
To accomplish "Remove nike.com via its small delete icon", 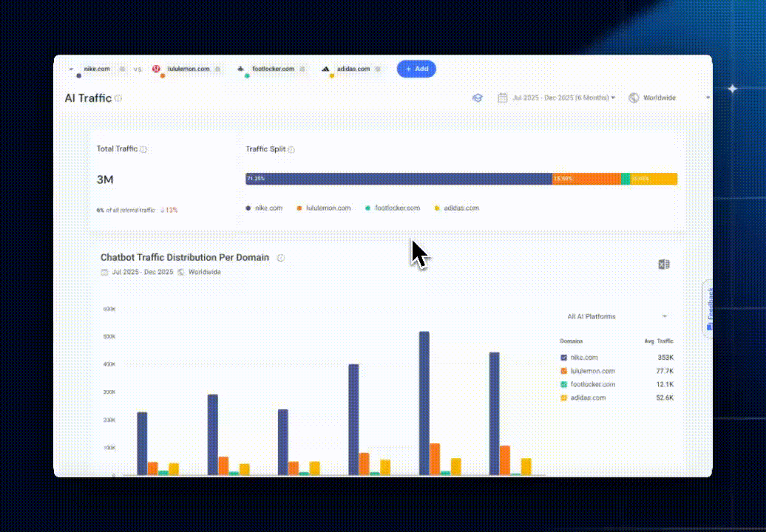I will tap(122, 69).
